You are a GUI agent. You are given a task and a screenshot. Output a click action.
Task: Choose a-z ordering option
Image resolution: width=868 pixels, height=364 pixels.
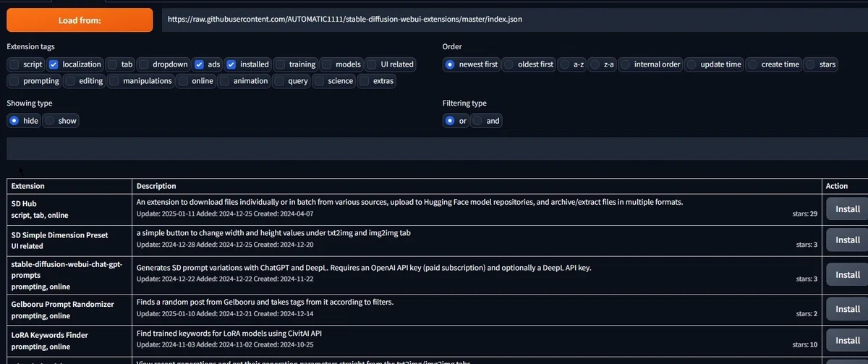[565, 64]
